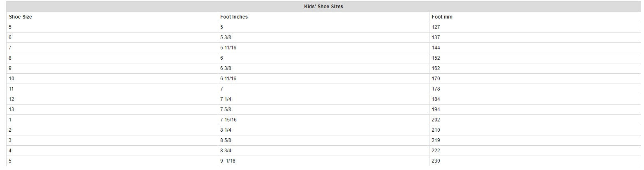Click the 222 mm cell

(436, 151)
